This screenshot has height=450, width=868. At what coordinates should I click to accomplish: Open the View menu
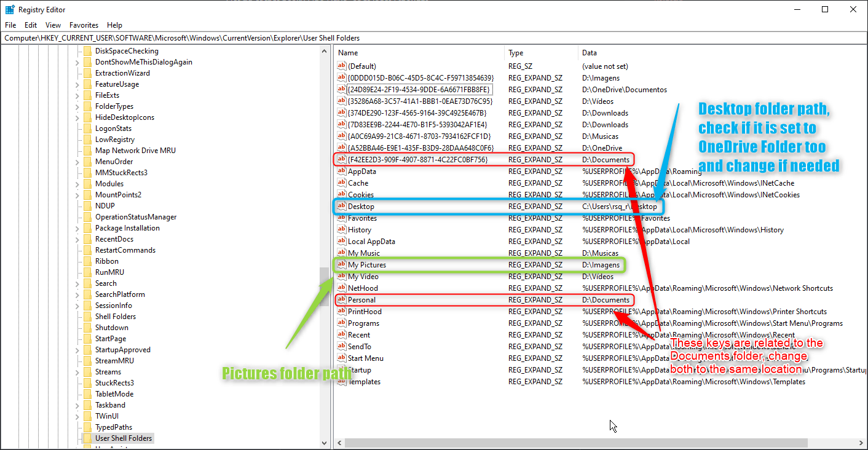pyautogui.click(x=53, y=25)
